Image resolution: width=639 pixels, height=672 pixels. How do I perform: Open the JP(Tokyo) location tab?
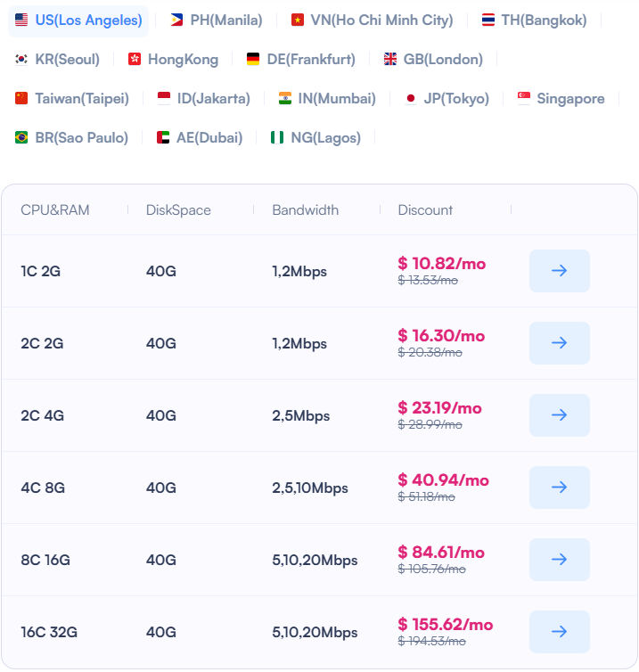(446, 99)
